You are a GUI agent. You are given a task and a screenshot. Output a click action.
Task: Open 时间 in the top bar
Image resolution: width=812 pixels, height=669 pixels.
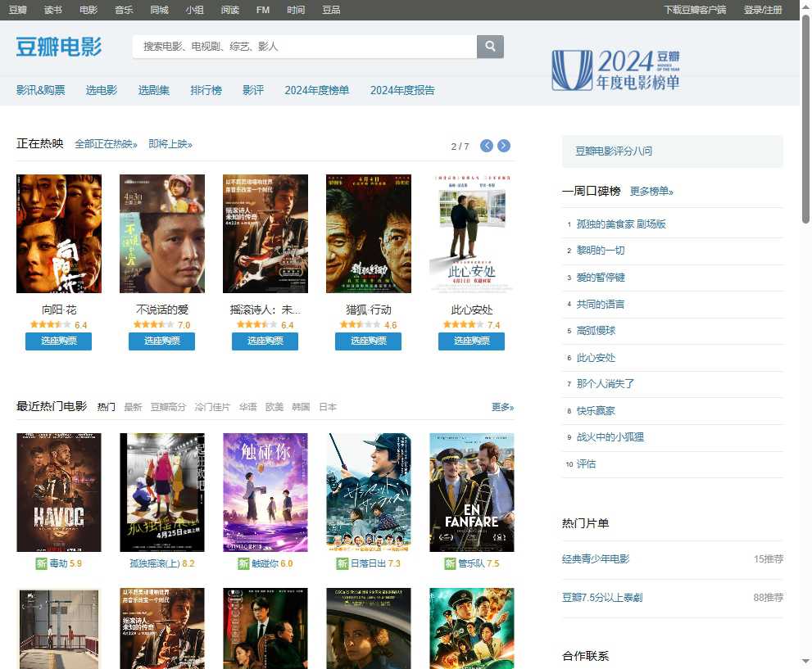(x=296, y=10)
